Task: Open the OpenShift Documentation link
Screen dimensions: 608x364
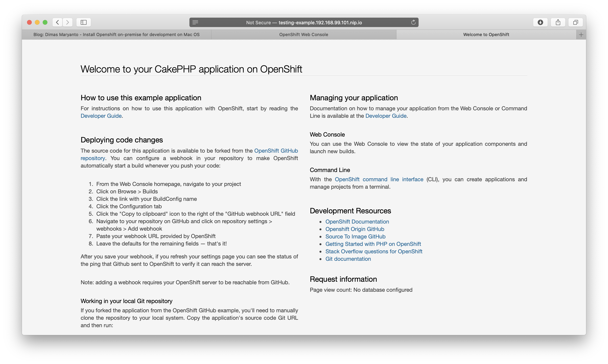Action: tap(357, 222)
